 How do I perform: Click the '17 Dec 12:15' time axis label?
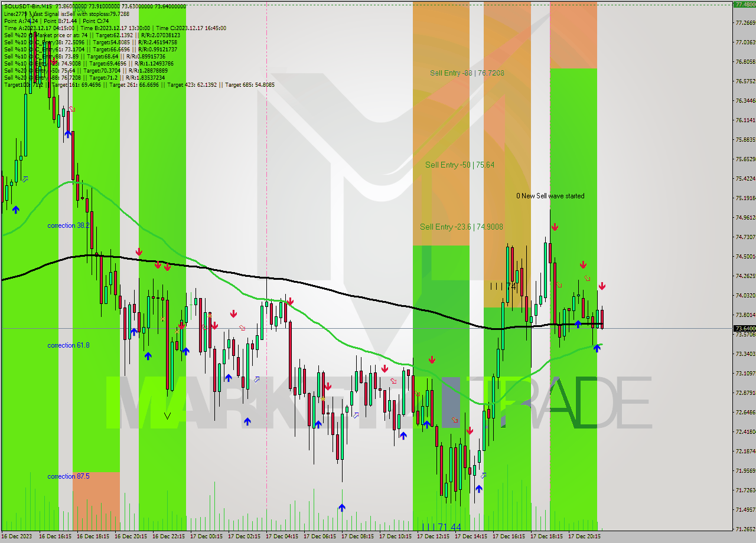(x=433, y=537)
